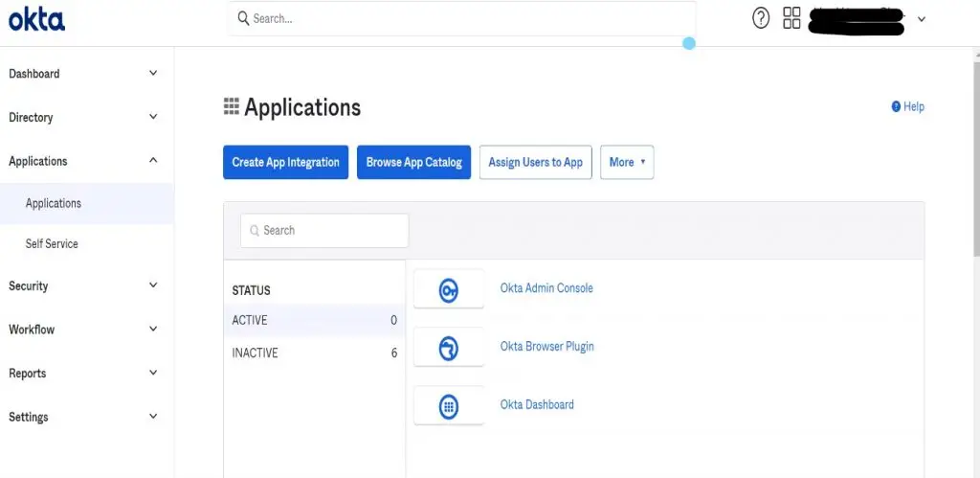Open the Okta Admin Console link
980x478 pixels.
546,288
